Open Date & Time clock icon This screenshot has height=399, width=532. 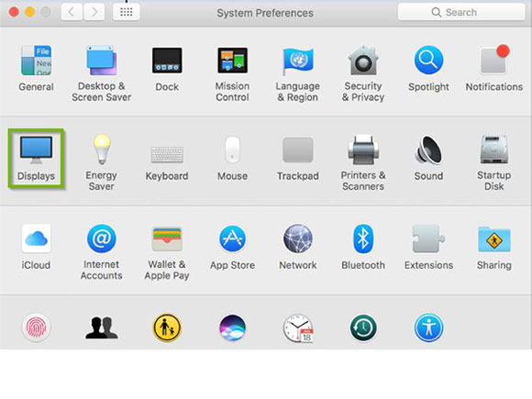point(298,328)
